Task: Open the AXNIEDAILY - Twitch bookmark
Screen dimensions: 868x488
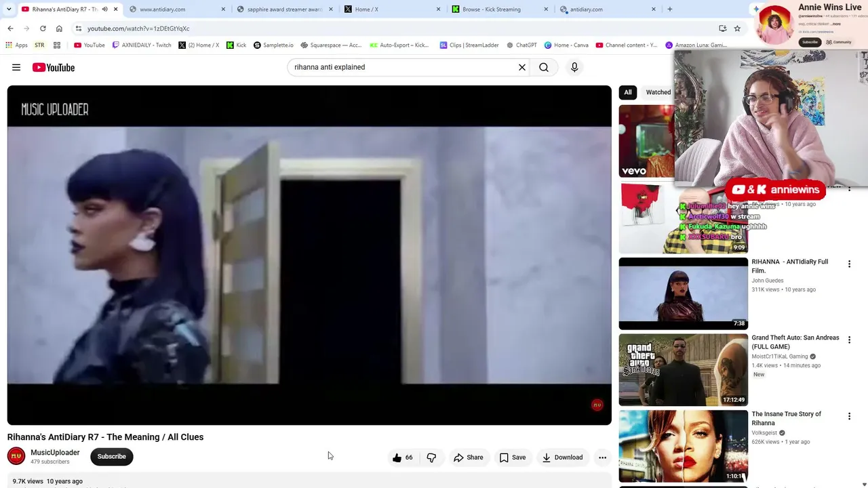Action: click(142, 45)
